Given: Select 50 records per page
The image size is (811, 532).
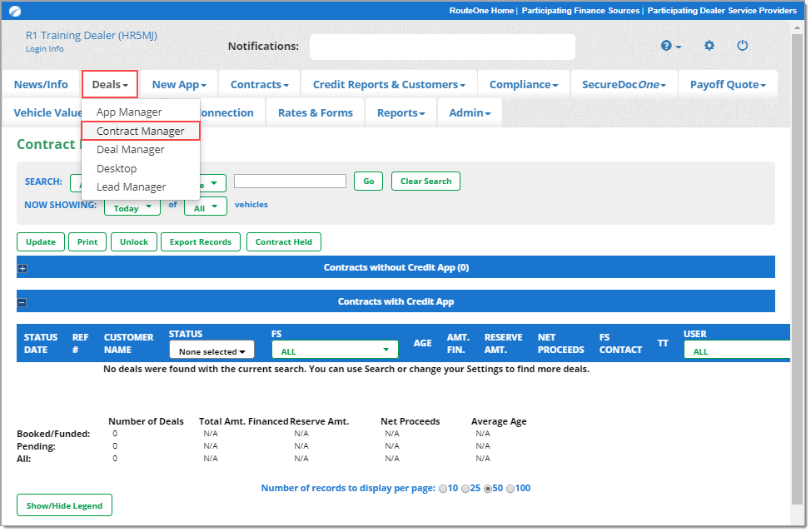Looking at the screenshot, I should (487, 489).
